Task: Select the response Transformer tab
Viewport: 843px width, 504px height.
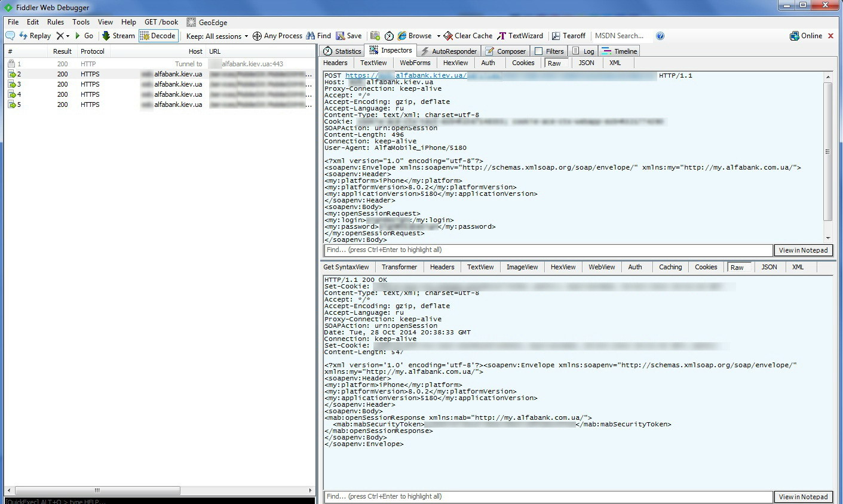Action: click(x=400, y=267)
